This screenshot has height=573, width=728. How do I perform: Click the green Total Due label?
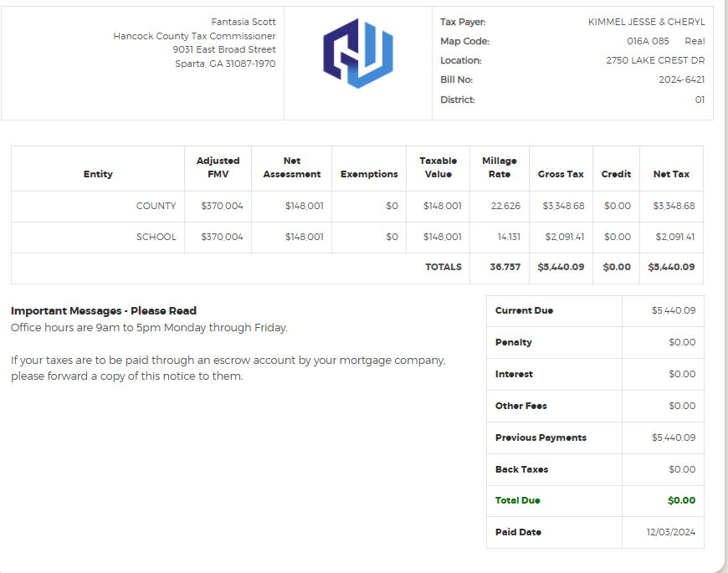click(517, 500)
